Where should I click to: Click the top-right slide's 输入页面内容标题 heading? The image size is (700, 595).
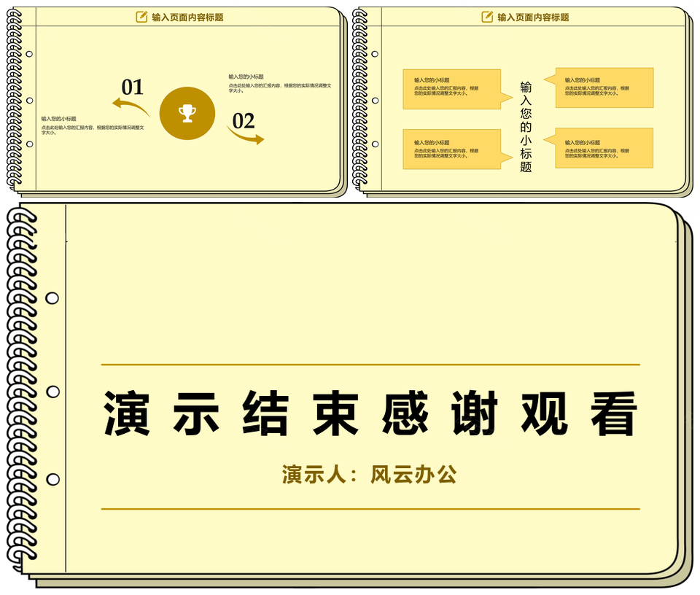pyautogui.click(x=533, y=17)
